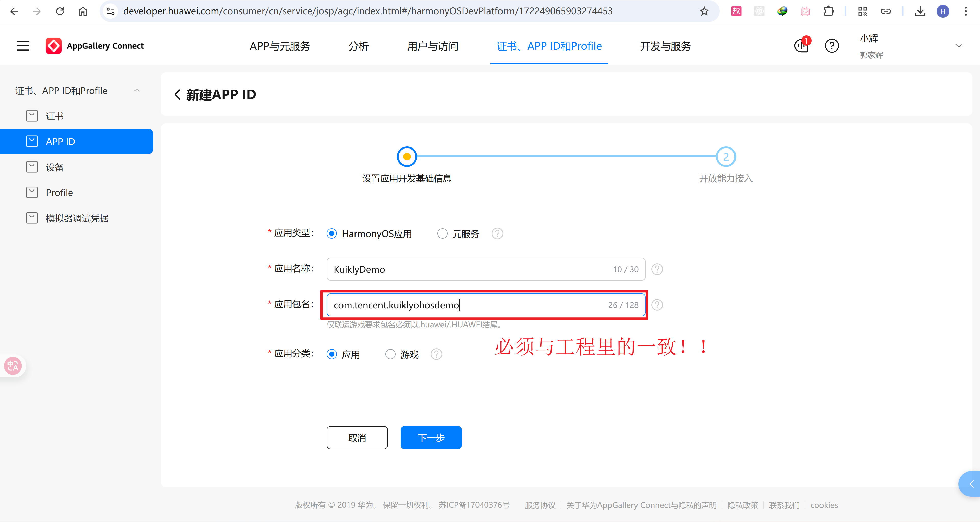Open the help question mark icon
Image resolution: width=980 pixels, height=522 pixels.
click(x=832, y=46)
